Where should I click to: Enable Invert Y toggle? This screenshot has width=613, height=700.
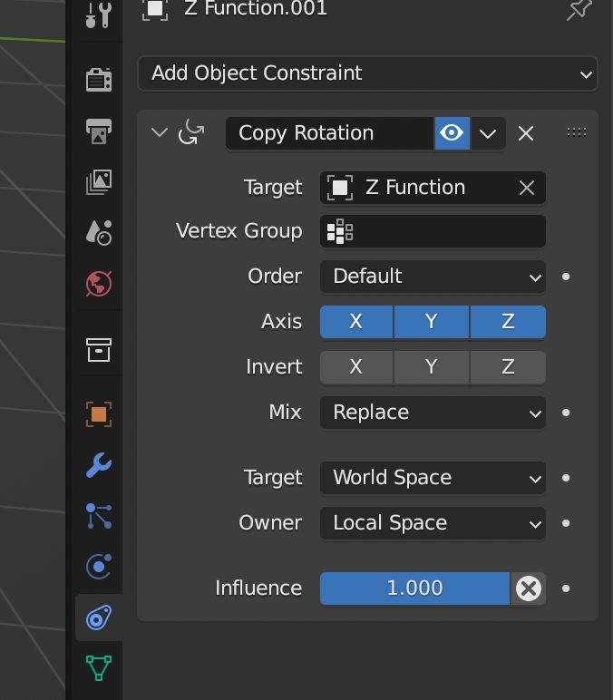[432, 367]
